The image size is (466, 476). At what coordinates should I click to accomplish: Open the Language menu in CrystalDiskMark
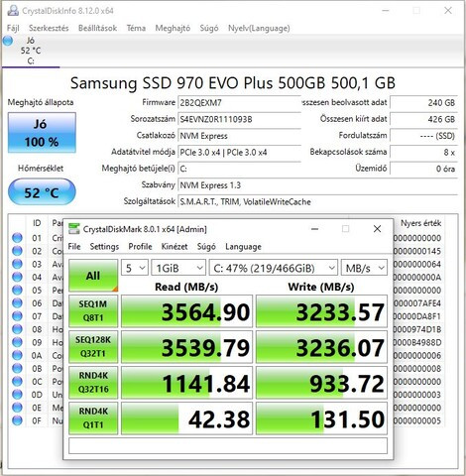[x=243, y=247]
